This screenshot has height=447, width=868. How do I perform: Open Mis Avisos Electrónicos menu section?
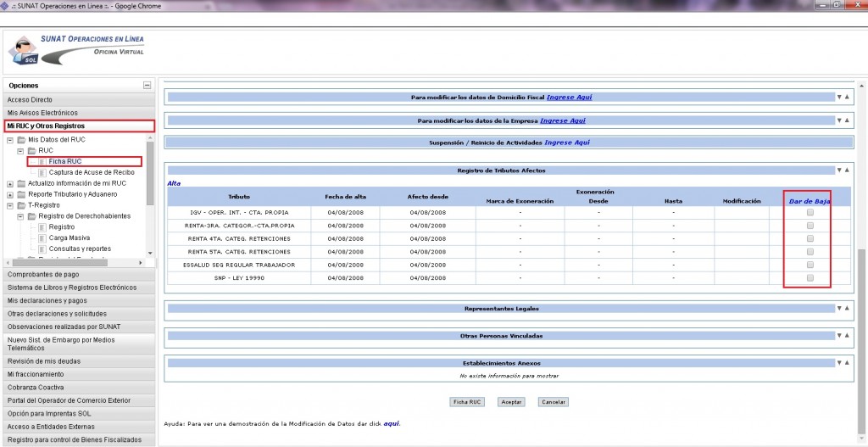coord(79,113)
